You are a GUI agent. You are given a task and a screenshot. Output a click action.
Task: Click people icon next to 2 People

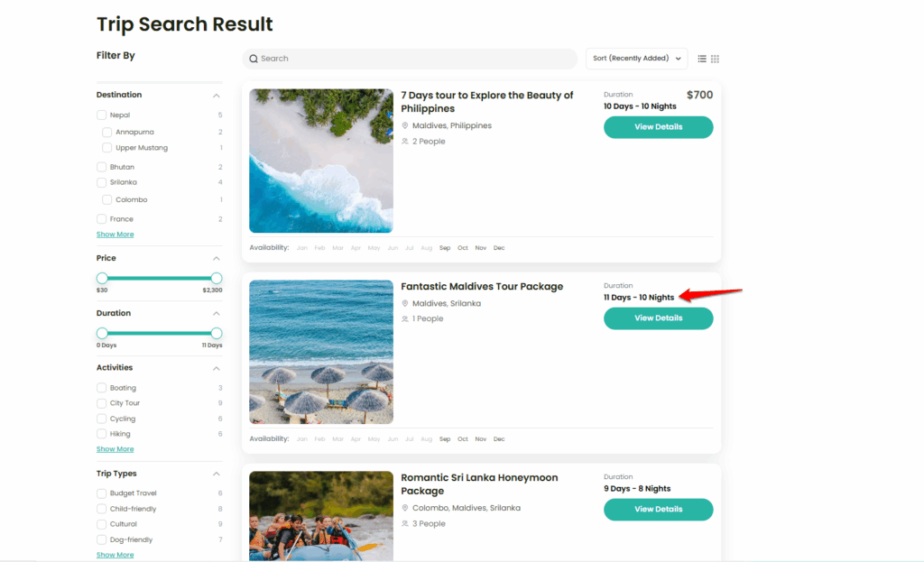click(405, 142)
